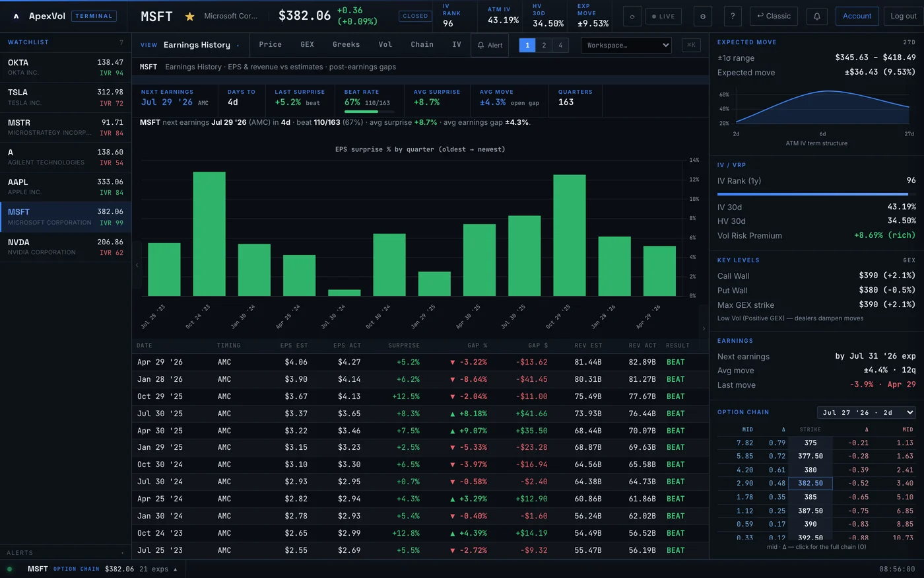Click the ApexVol logo
Screen dimensions: 924x578
pyautogui.click(x=16, y=17)
